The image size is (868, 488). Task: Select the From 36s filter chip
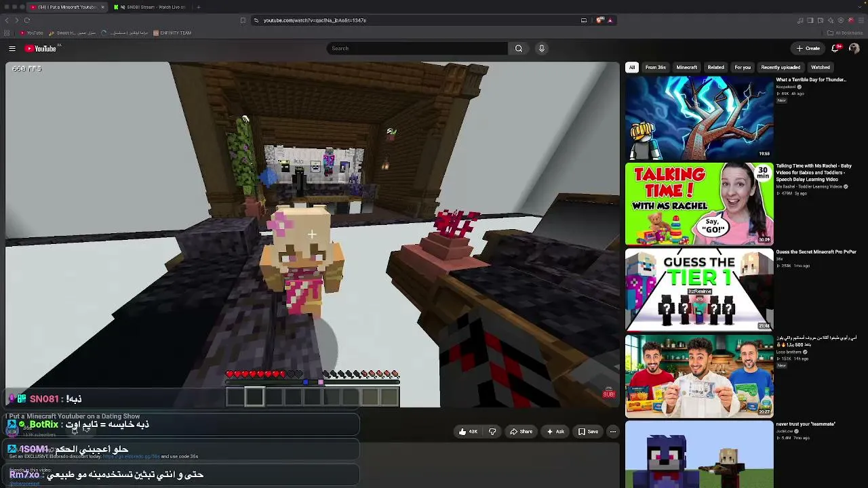(x=656, y=67)
